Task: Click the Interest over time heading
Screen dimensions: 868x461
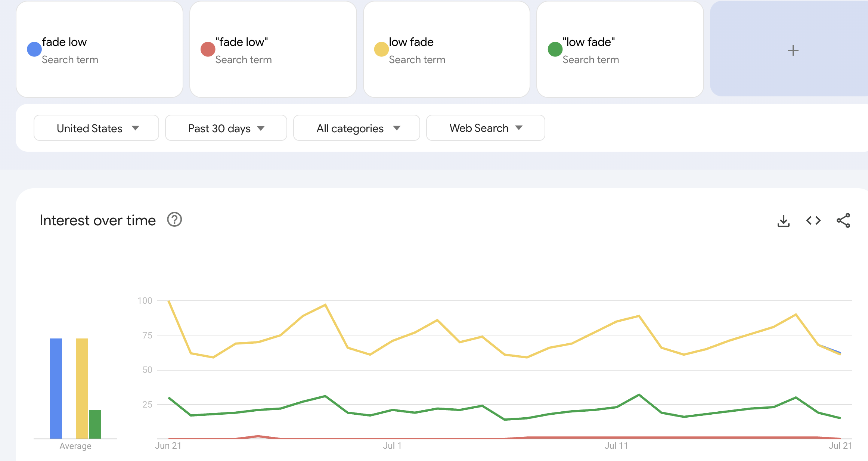Action: [97, 220]
